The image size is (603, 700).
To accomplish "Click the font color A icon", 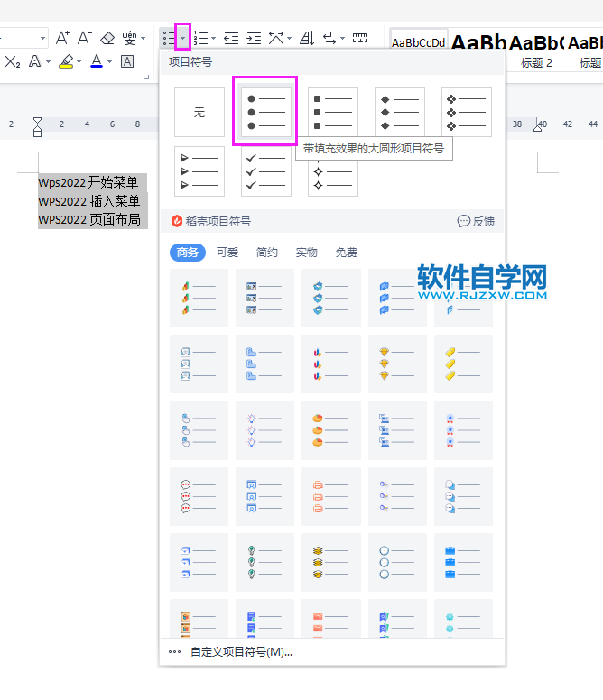I will (x=97, y=60).
